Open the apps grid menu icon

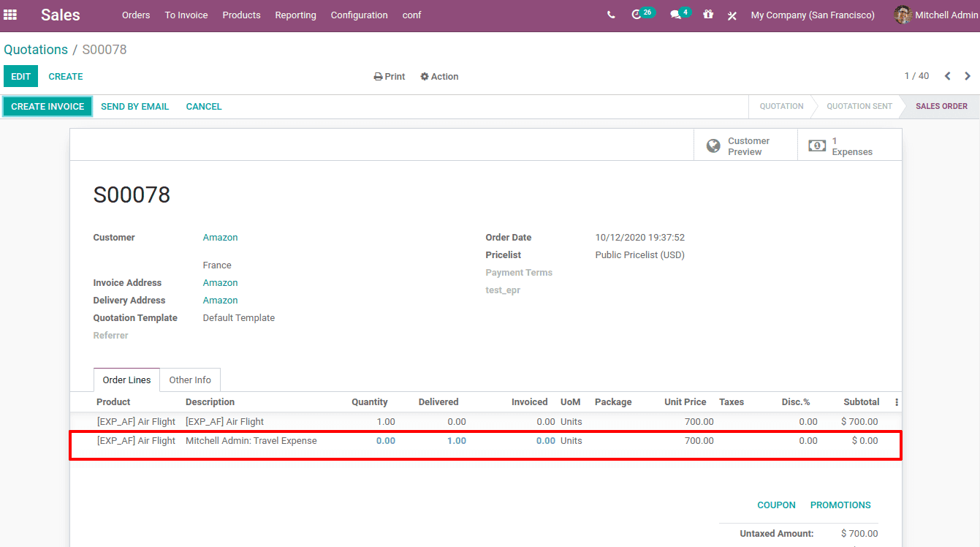tap(10, 15)
